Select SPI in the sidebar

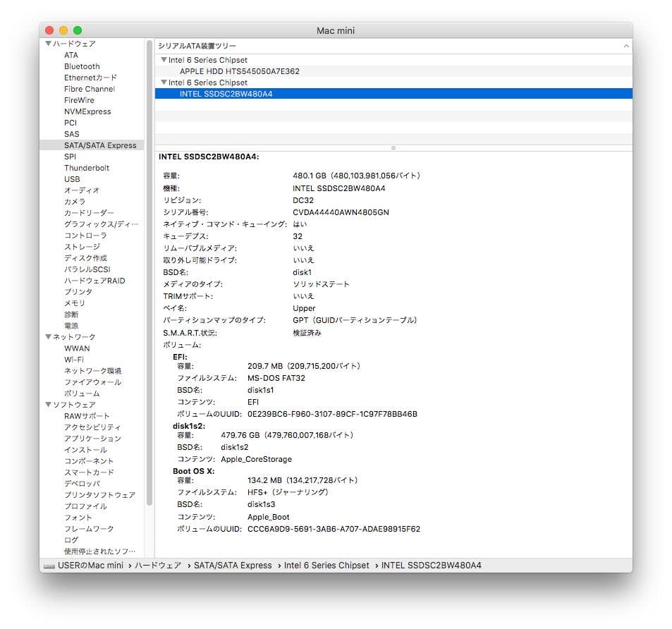pos(70,157)
